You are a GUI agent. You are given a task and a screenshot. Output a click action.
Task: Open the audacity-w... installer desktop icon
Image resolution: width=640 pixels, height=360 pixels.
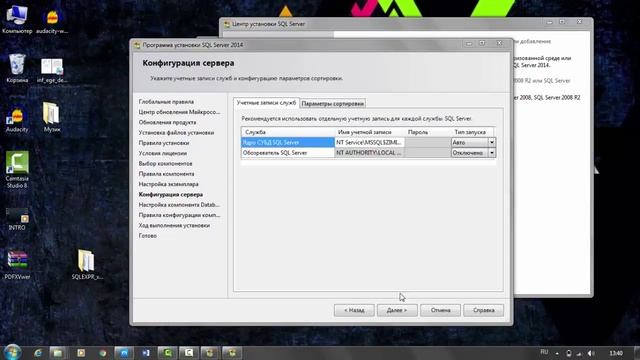(52, 20)
